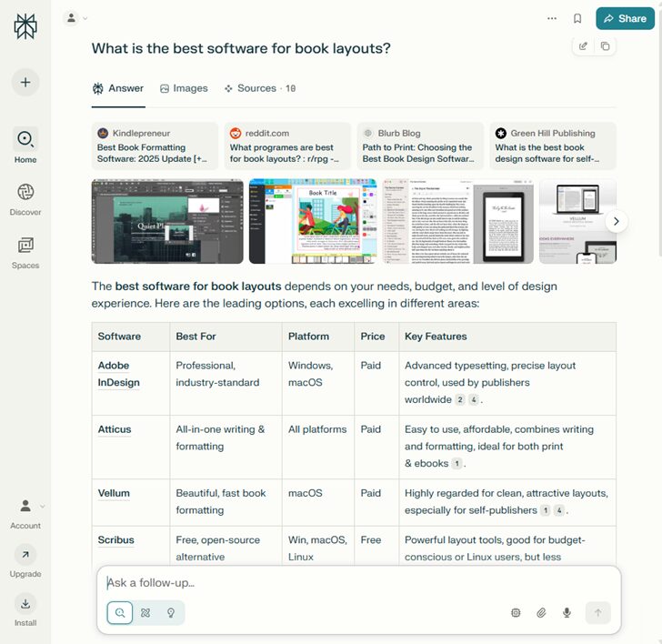Viewport: 662px width, 644px height.
Task: Open the Account sidebar item
Action: [25, 514]
